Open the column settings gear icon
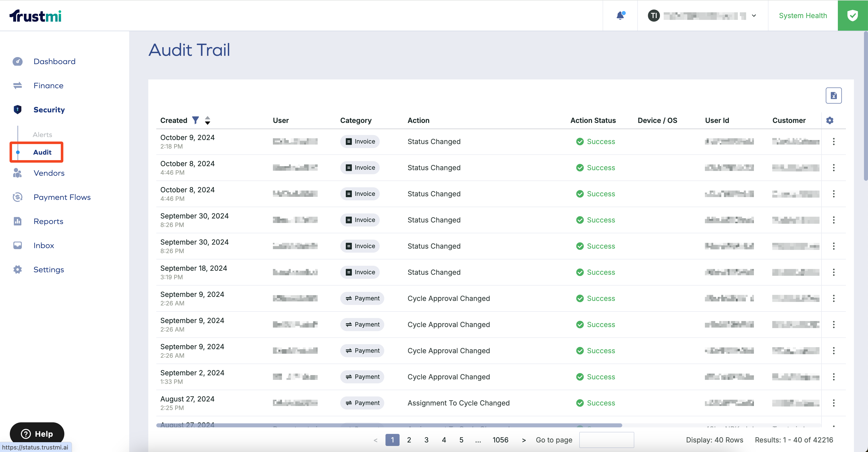The height and width of the screenshot is (452, 868). coord(830,120)
